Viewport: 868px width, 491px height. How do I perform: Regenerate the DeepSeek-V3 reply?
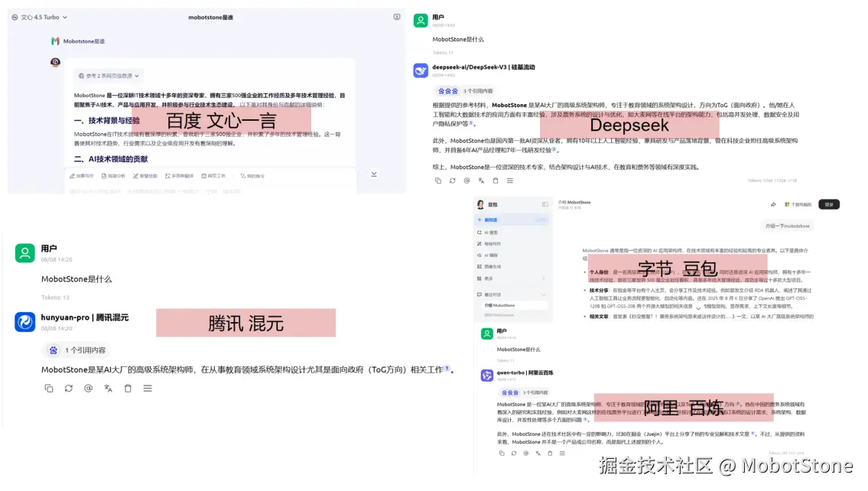452,180
